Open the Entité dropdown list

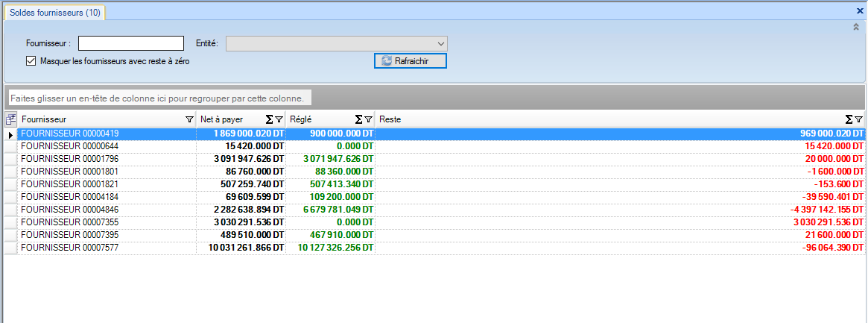coord(440,43)
